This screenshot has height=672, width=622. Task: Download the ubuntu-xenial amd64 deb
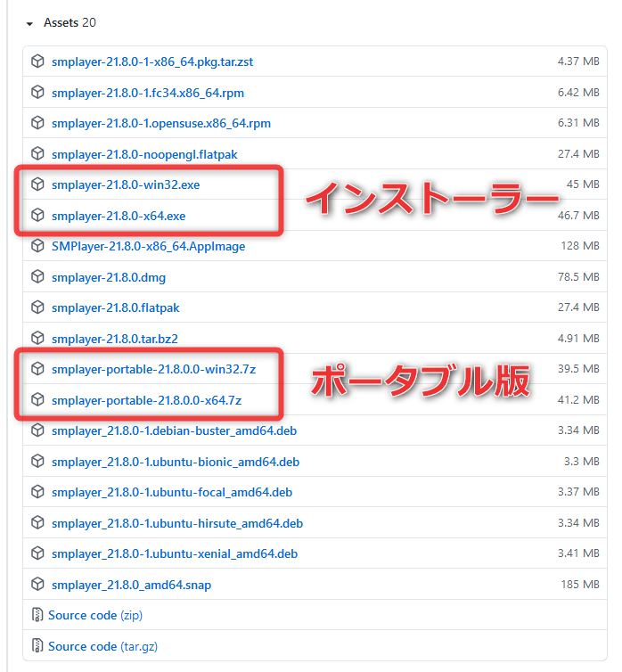click(x=175, y=554)
